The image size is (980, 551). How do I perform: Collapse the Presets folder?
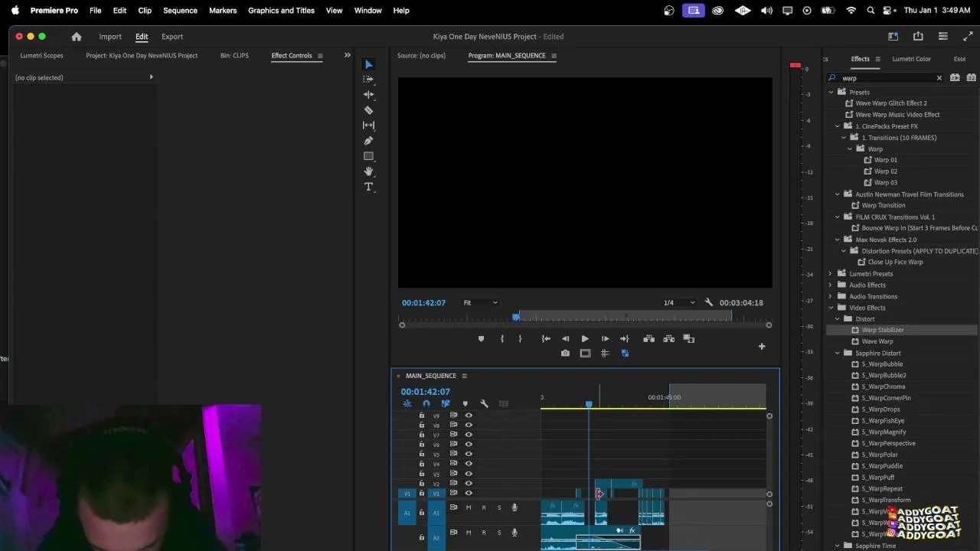[831, 93]
